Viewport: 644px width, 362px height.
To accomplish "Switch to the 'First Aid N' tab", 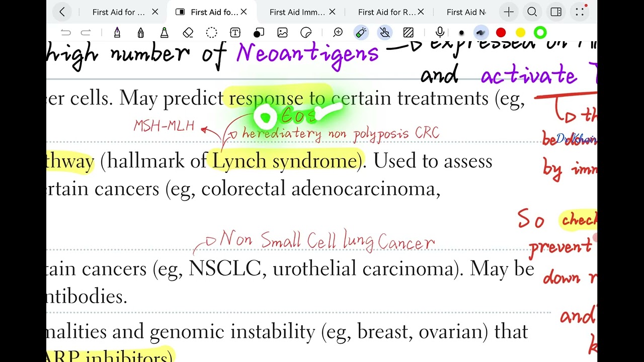I will [x=466, y=12].
